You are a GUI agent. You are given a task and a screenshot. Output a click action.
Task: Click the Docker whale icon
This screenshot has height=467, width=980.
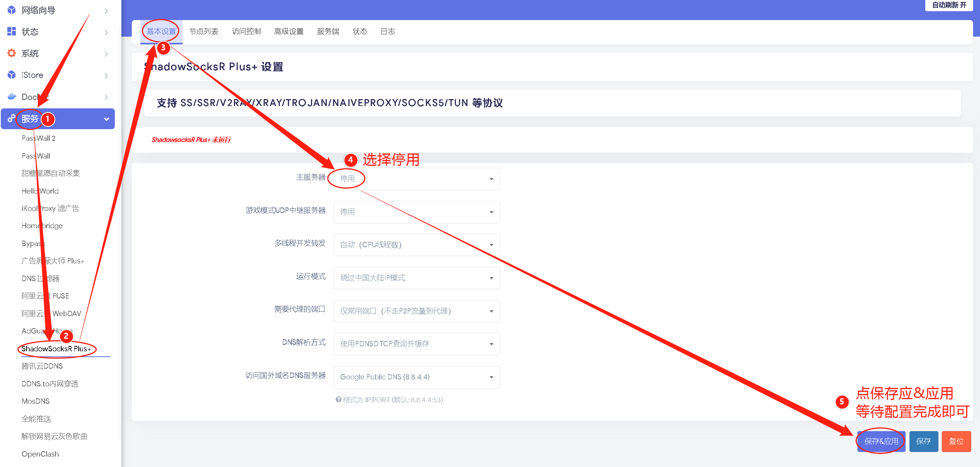[12, 96]
